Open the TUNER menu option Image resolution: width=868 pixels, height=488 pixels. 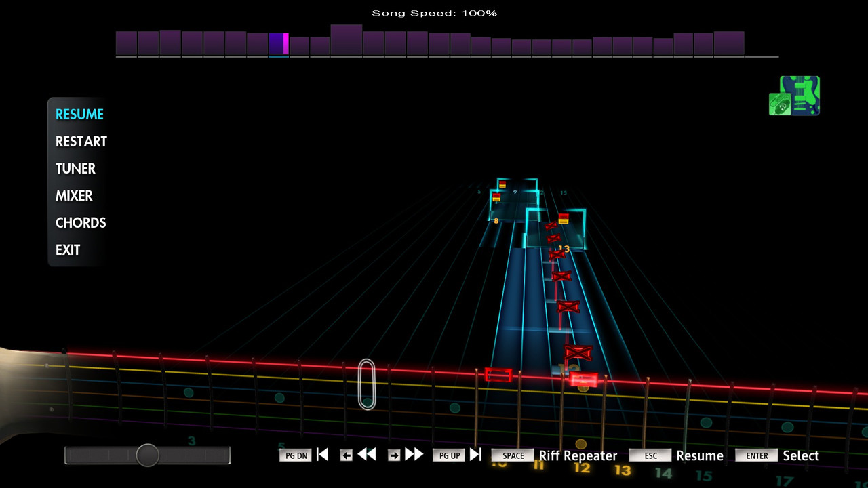tap(75, 169)
